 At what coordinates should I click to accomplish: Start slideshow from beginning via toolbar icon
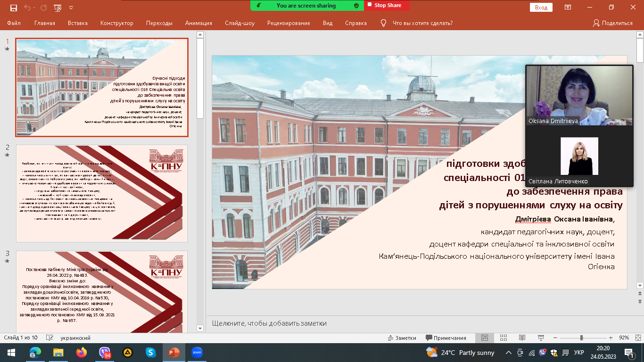58,8
